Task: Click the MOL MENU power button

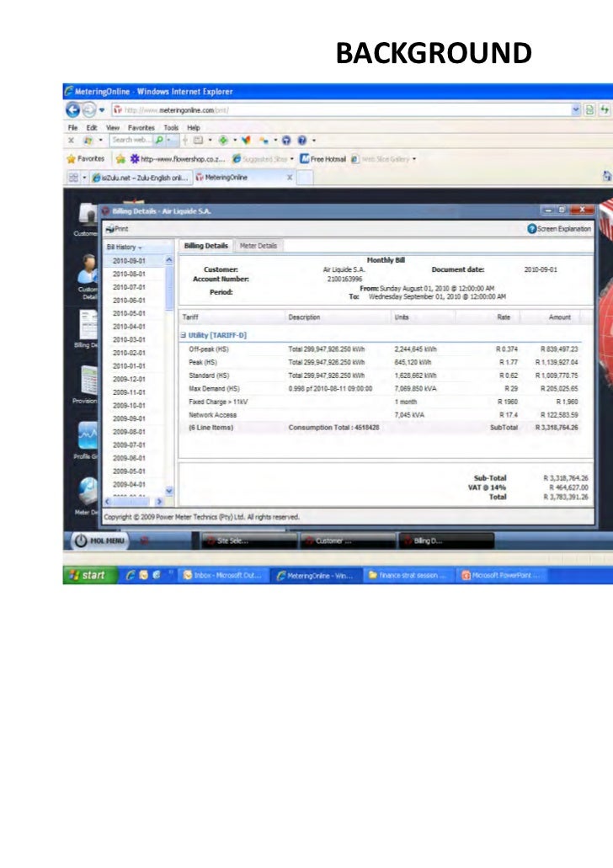Action: coord(99,541)
